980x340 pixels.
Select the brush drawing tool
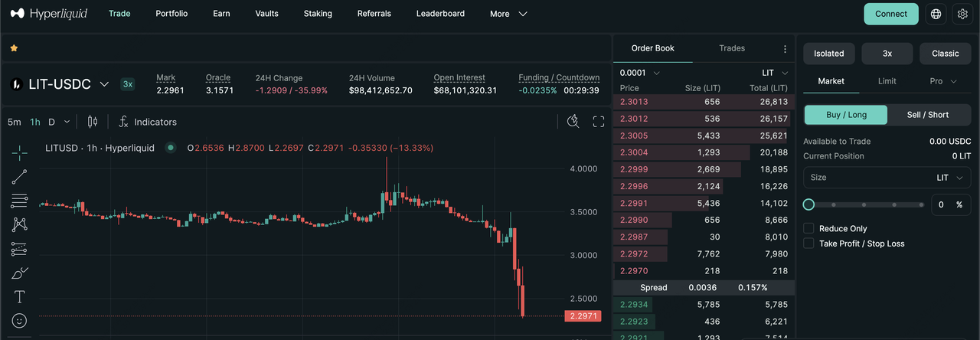[x=20, y=273]
